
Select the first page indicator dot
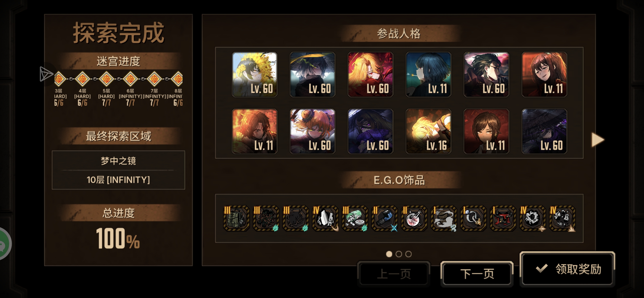389,254
